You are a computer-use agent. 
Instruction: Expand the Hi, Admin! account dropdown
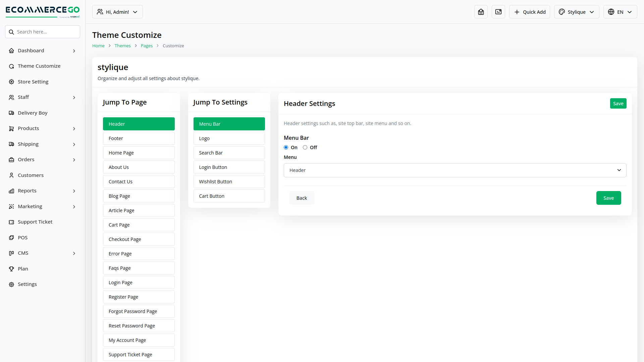[117, 12]
